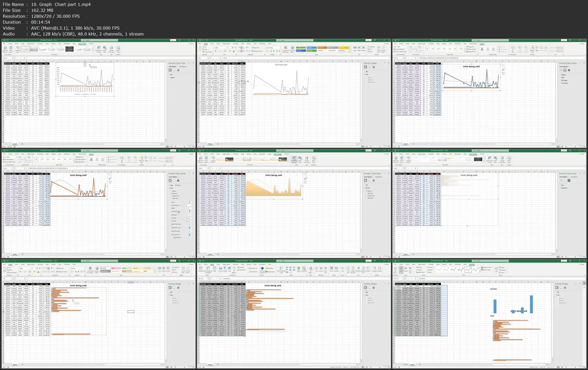Switch to the Sheet3 worksheet tab
This screenshot has width=588, height=370.
click(x=406, y=365)
